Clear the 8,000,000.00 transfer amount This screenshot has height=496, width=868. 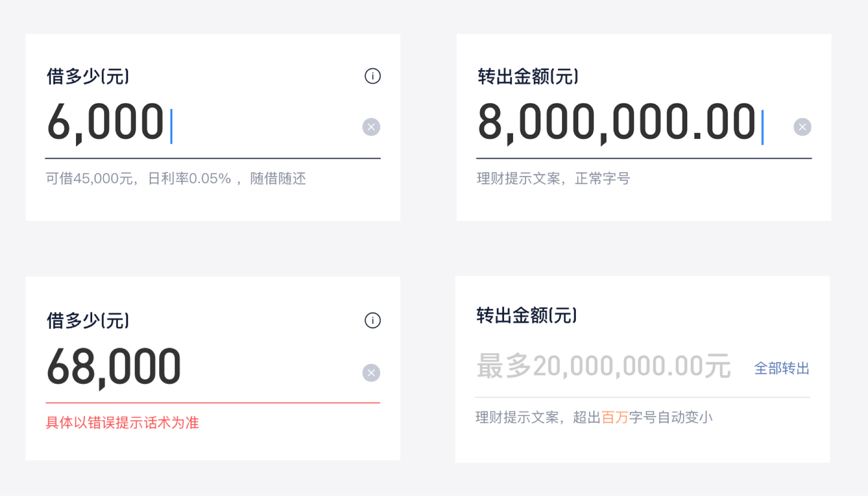click(802, 127)
